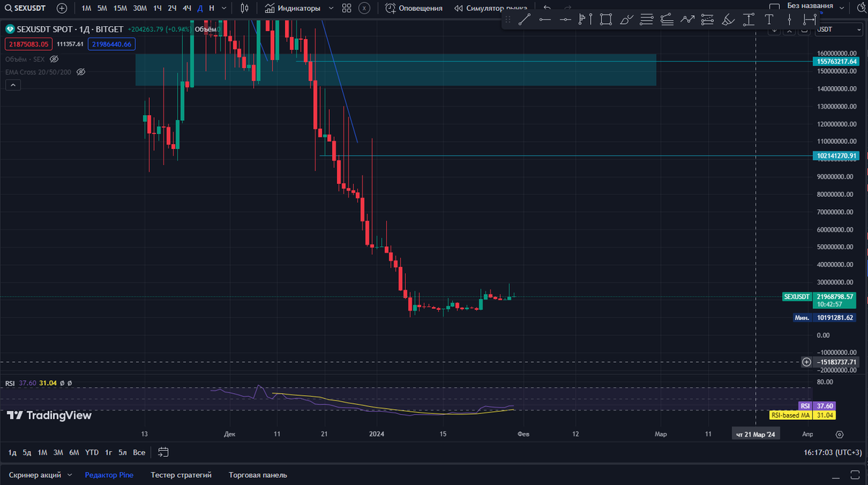This screenshot has height=485, width=868.
Task: Set date range to Все
Action: [139, 452]
